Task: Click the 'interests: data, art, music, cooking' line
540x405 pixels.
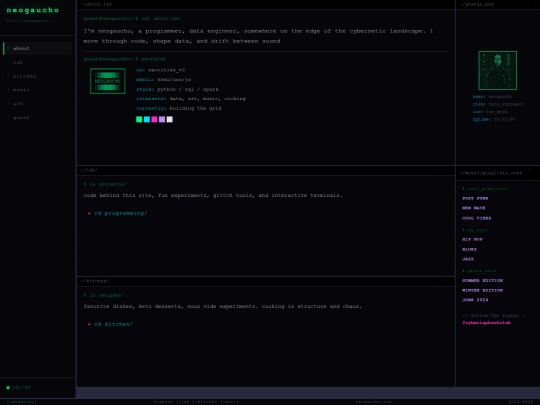Action: click(x=191, y=99)
